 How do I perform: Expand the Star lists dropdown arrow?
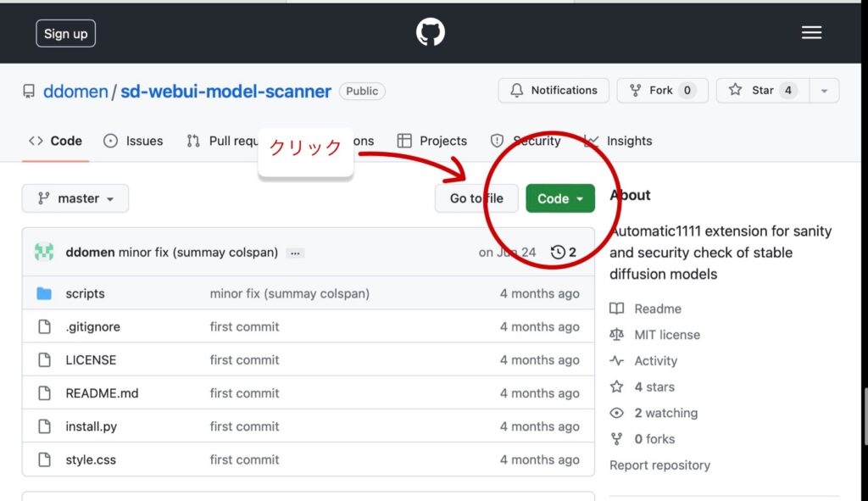click(x=824, y=90)
